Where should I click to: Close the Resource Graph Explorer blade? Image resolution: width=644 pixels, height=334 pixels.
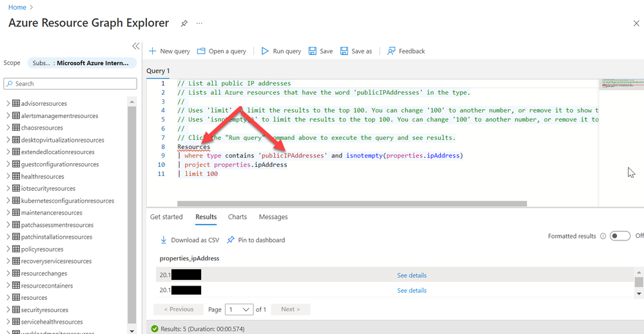636,23
